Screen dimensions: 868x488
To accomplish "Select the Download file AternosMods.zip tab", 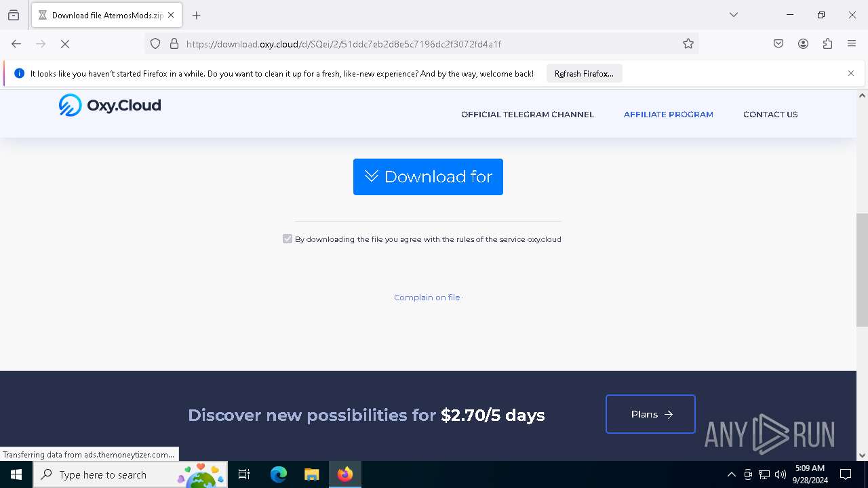I will (106, 15).
